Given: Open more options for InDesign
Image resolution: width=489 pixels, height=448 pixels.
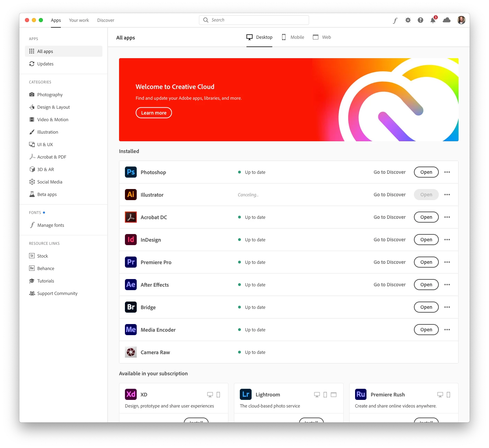Looking at the screenshot, I should click(x=447, y=240).
